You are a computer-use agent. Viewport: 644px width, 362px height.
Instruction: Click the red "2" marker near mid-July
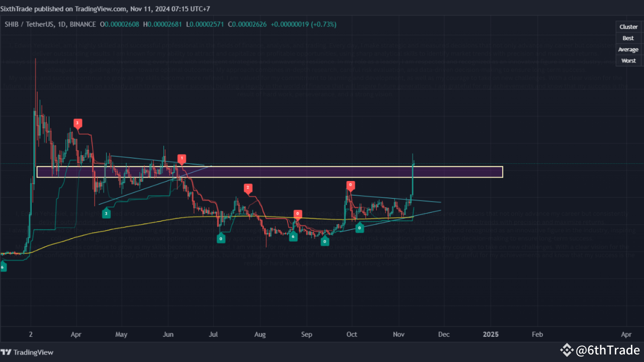tap(248, 188)
